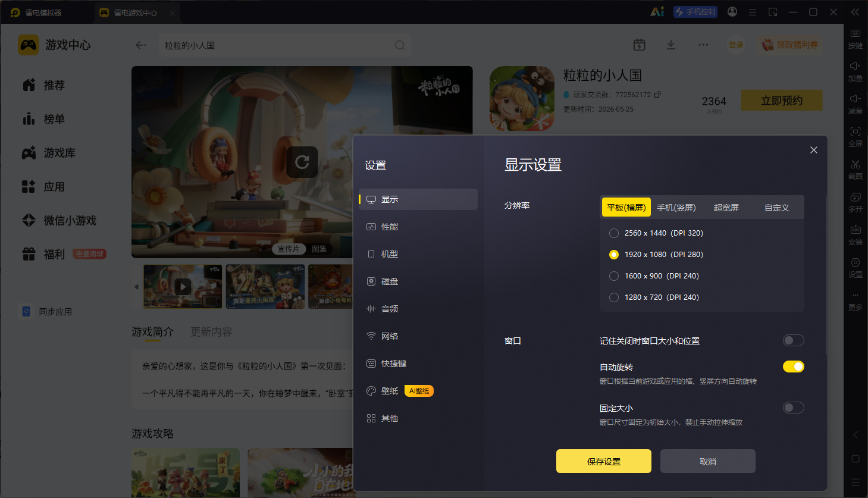Reload the promo video with the refresh icon

point(302,162)
